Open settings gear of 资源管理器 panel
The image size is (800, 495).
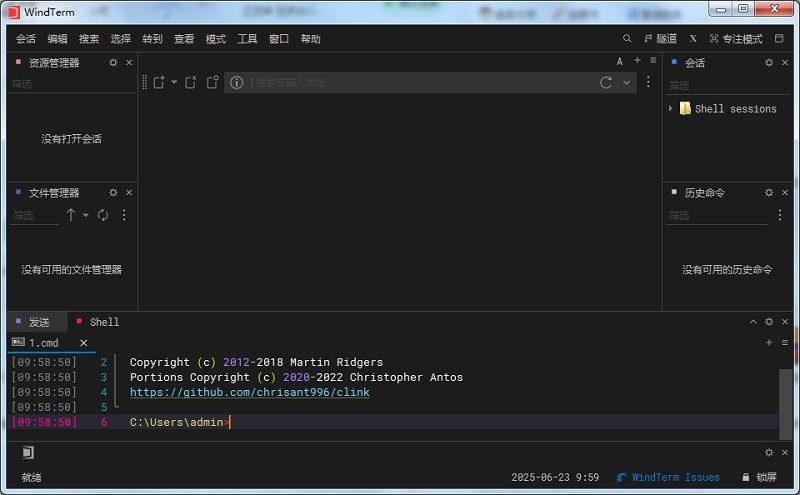[x=113, y=63]
